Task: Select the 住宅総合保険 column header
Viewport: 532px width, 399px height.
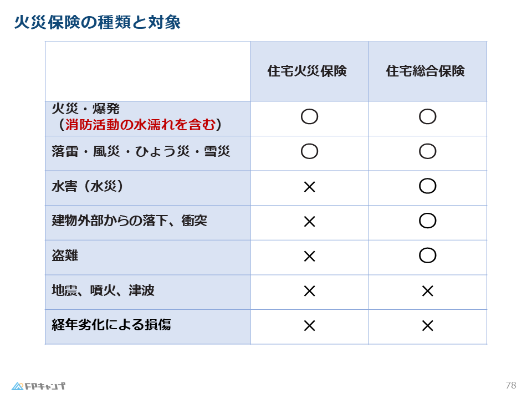Action: pos(425,71)
